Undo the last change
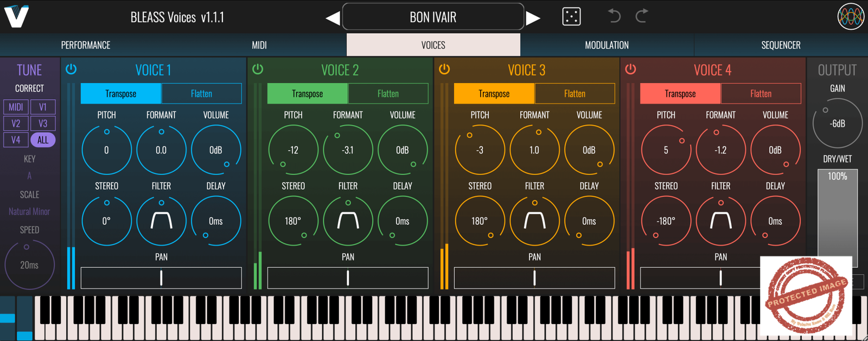The width and height of the screenshot is (868, 341). pyautogui.click(x=614, y=16)
